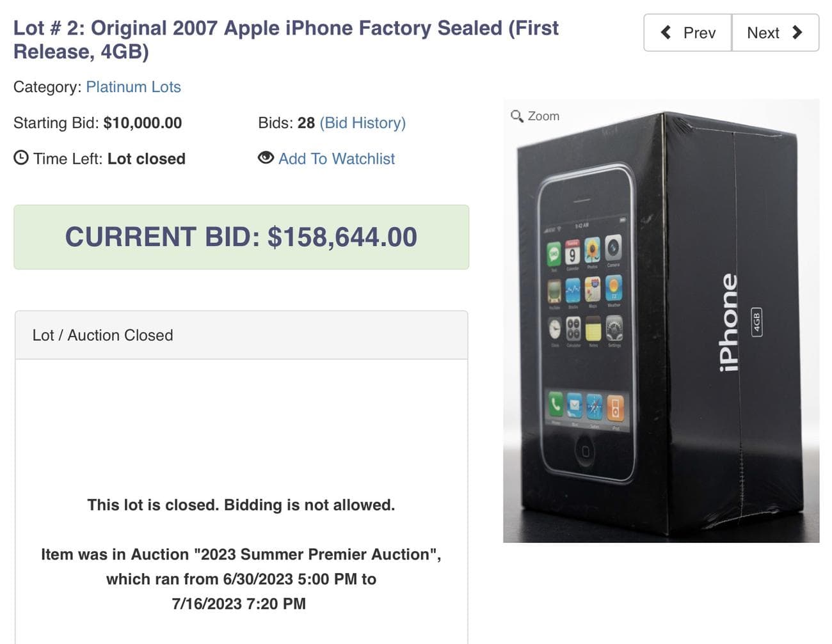The image size is (832, 644).
Task: Click the green CURRENT BID banner
Action: [240, 237]
